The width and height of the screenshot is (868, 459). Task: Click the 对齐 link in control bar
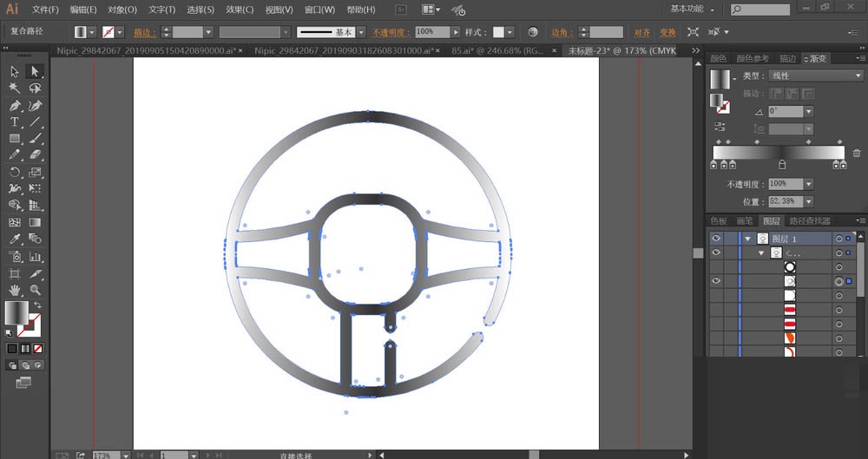point(642,33)
